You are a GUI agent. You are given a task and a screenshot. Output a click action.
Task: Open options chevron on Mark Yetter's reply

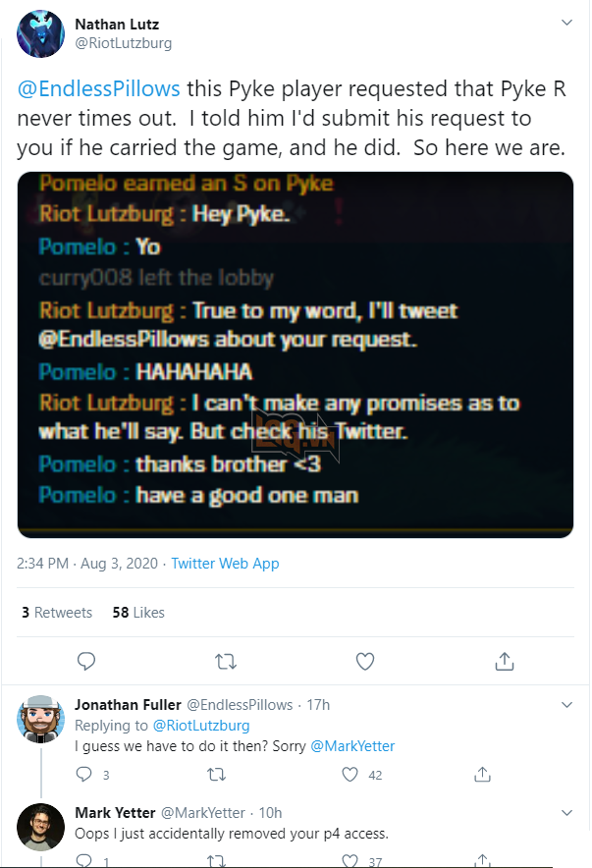[566, 813]
